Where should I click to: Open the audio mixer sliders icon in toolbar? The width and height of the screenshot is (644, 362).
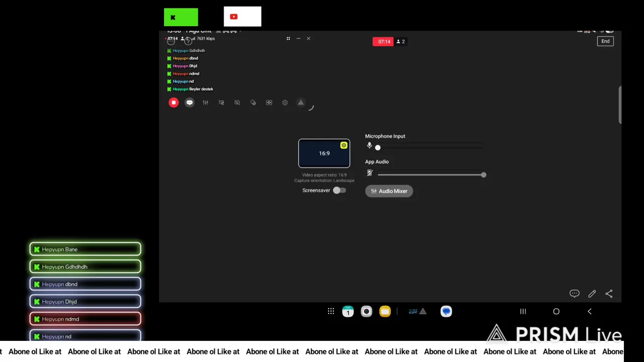[205, 103]
